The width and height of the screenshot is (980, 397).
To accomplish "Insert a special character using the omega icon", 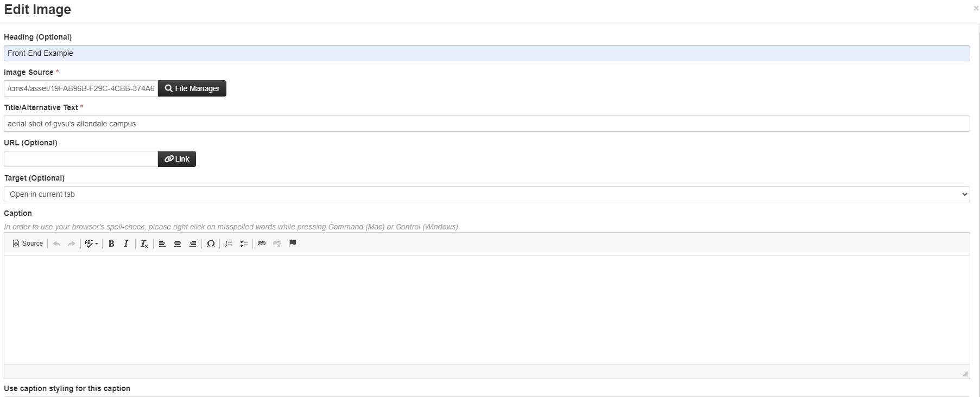I will click(x=211, y=244).
